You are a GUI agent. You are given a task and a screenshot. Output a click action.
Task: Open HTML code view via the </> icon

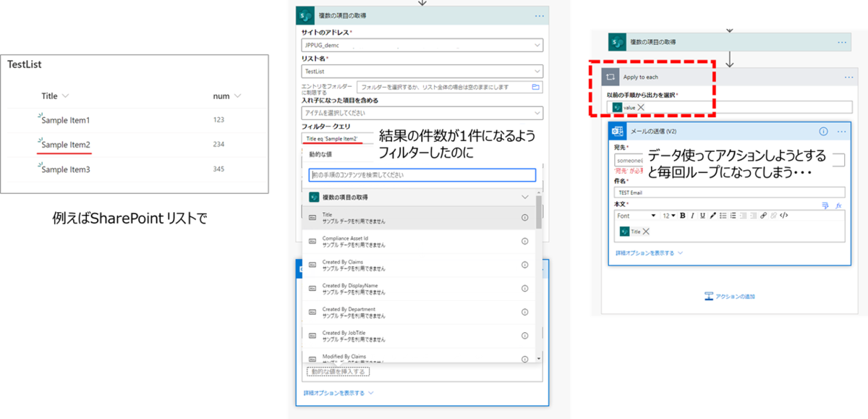click(785, 216)
